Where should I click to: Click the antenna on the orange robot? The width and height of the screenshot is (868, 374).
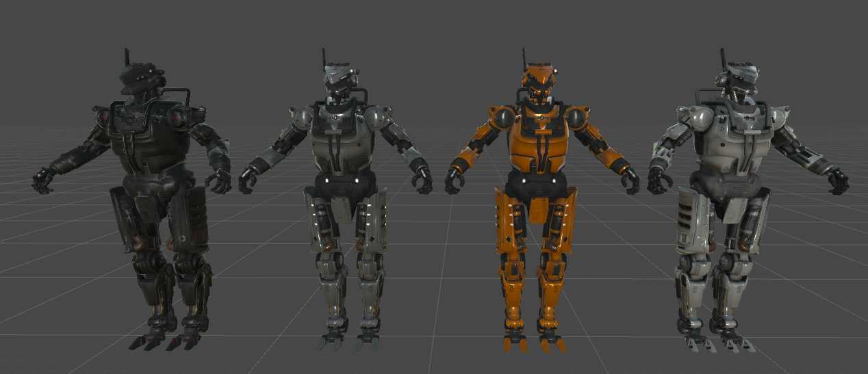[x=524, y=58]
